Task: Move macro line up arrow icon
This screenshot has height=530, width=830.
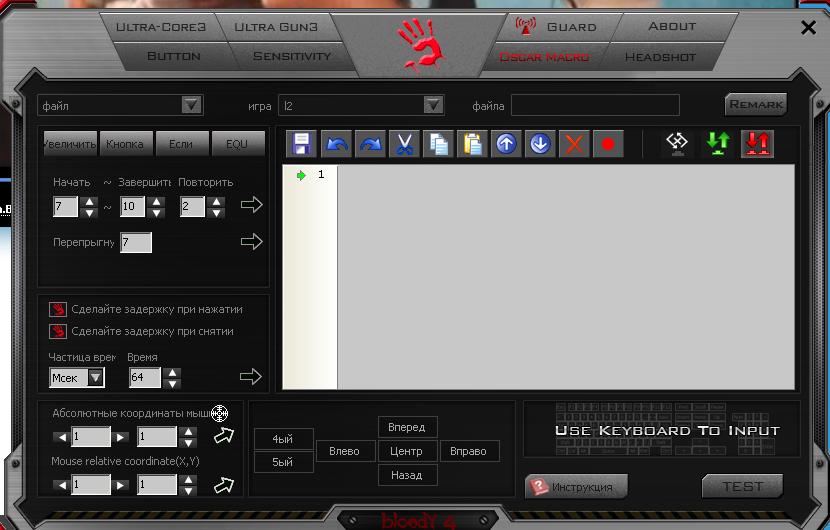Action: pyautogui.click(x=506, y=144)
